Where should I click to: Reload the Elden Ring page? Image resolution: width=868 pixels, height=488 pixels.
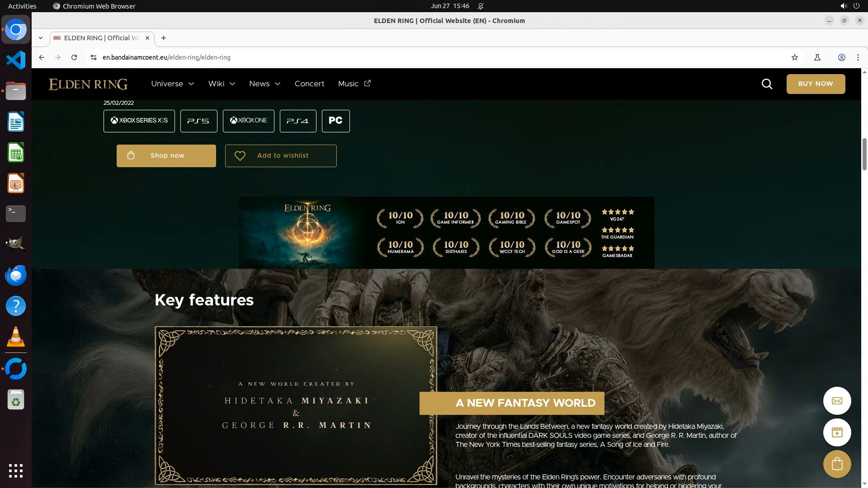74,57
